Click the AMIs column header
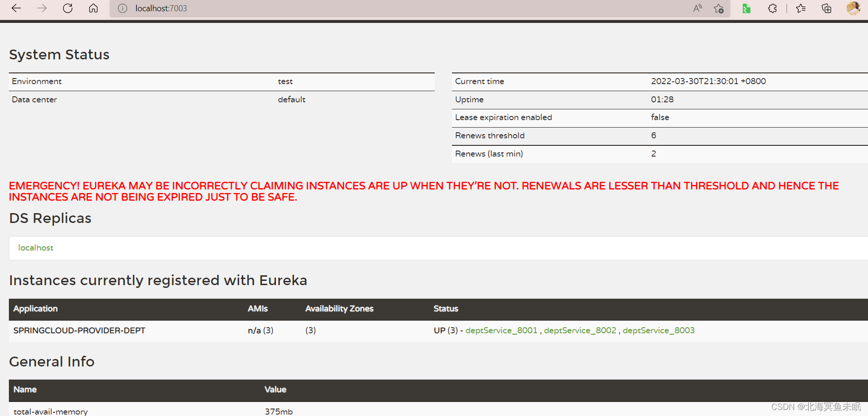Image resolution: width=868 pixels, height=416 pixels. 258,308
